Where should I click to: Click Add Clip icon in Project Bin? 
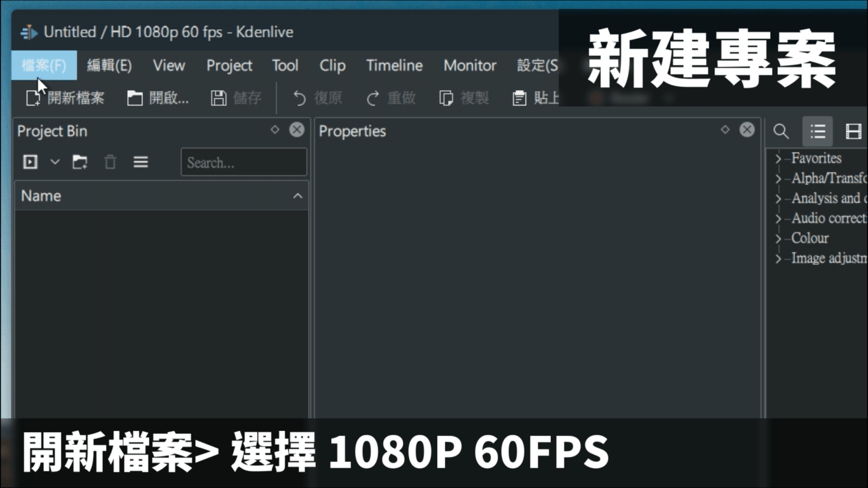pyautogui.click(x=31, y=162)
